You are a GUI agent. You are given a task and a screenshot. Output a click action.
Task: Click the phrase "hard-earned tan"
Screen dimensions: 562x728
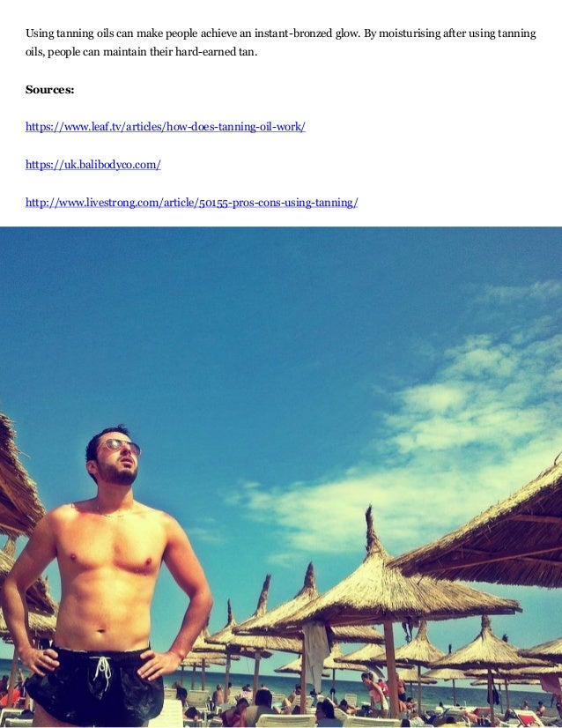tap(215, 52)
